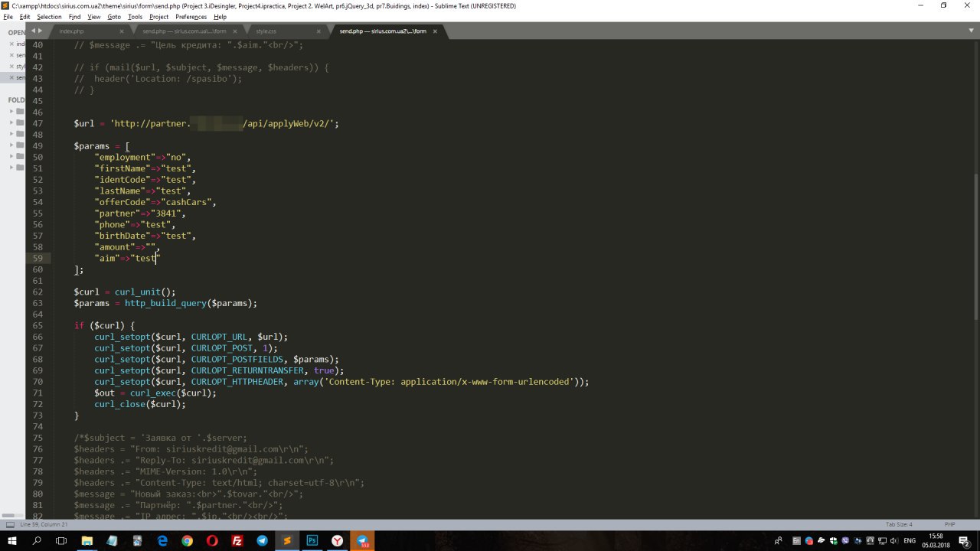980x551 pixels.
Task: Click the vertical scrollbar thumb
Action: (x=976, y=246)
